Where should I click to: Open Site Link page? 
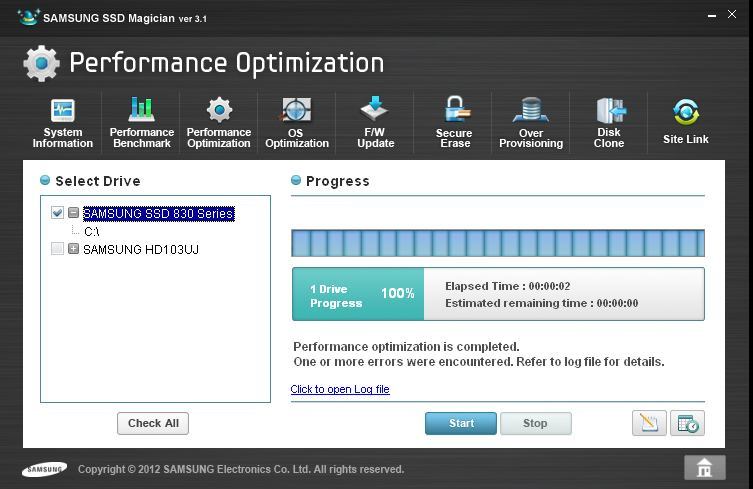(x=686, y=122)
